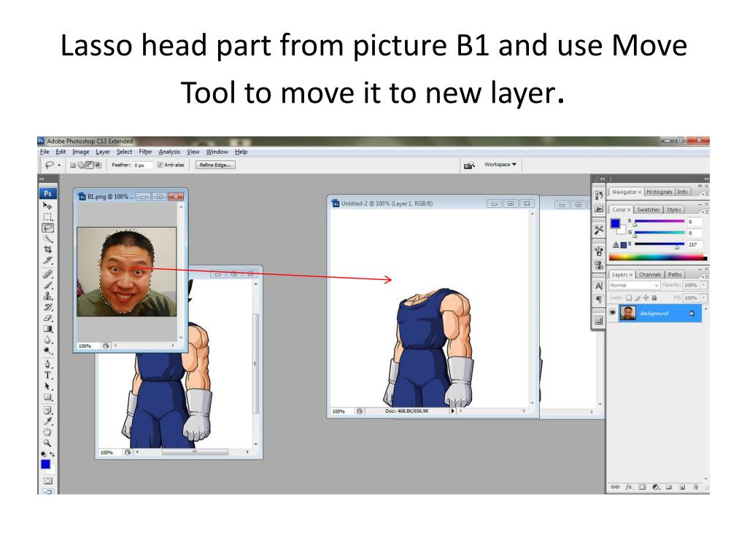
Task: Collapse the right panel dock to icons
Action: coord(706,179)
